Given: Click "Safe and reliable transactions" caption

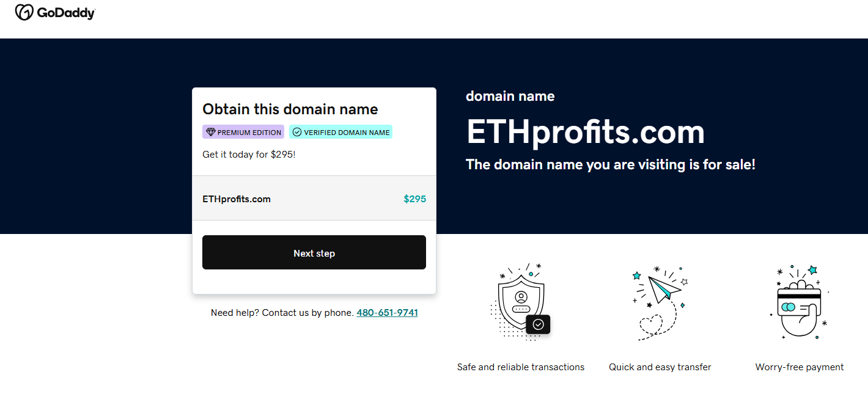Looking at the screenshot, I should tap(521, 367).
